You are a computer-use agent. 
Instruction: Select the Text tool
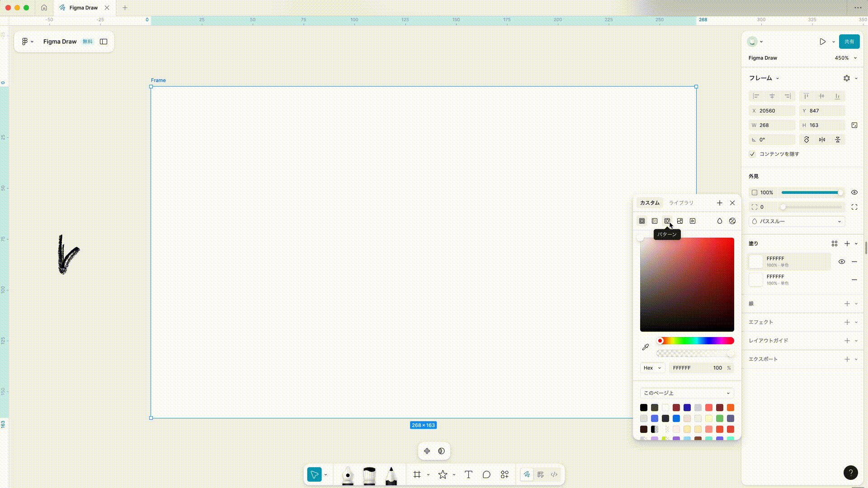[468, 474]
